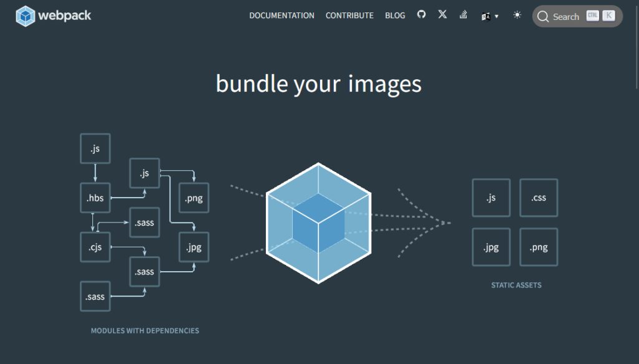Image resolution: width=639 pixels, height=364 pixels.
Task: Click the .jpg module box on left
Action: tap(193, 247)
